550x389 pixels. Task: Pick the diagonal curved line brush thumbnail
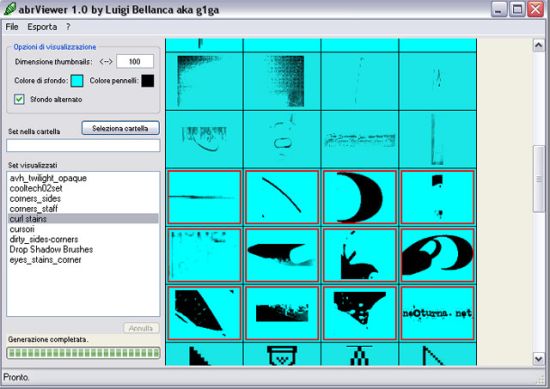[282, 197]
